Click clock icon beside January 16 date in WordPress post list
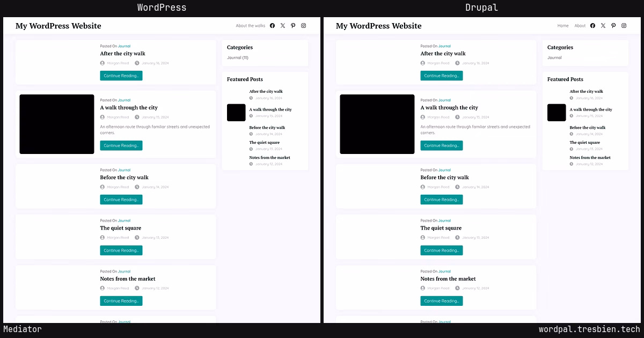Image resolution: width=644 pixels, height=338 pixels. pos(137,63)
